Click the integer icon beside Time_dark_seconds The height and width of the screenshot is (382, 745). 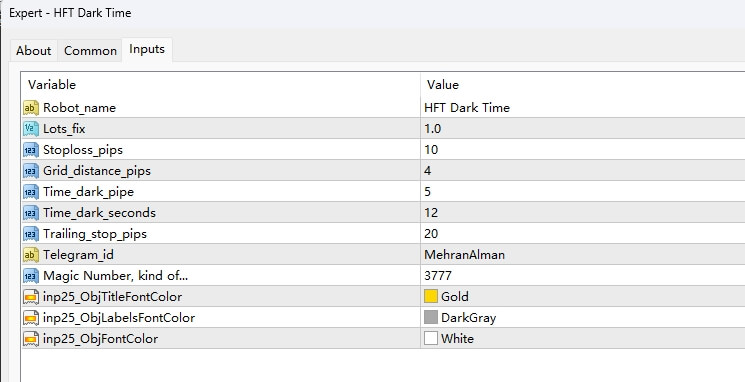point(31,213)
